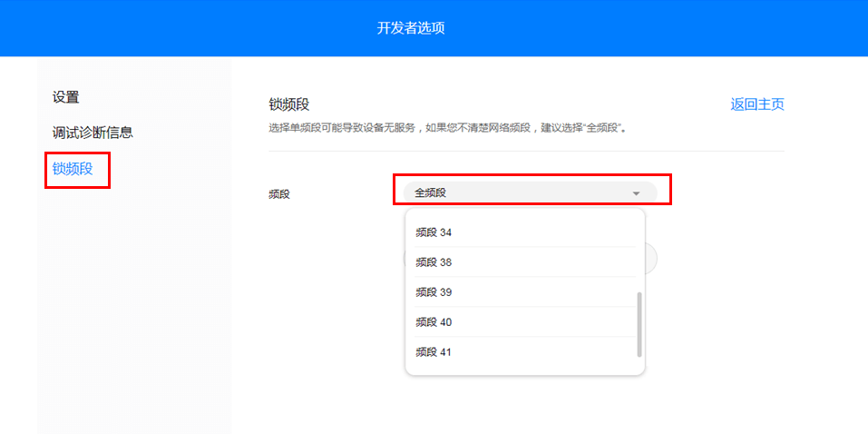This screenshot has width=868, height=434.
Task: Click the 全频段 text in the selector
Action: click(x=430, y=192)
